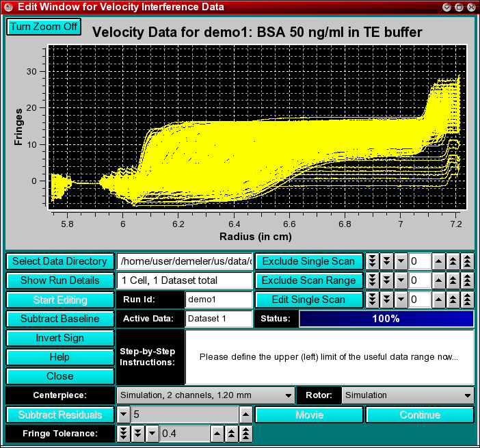Open the Centerpiece dropdown
This screenshot has width=480, height=448.
pos(205,395)
